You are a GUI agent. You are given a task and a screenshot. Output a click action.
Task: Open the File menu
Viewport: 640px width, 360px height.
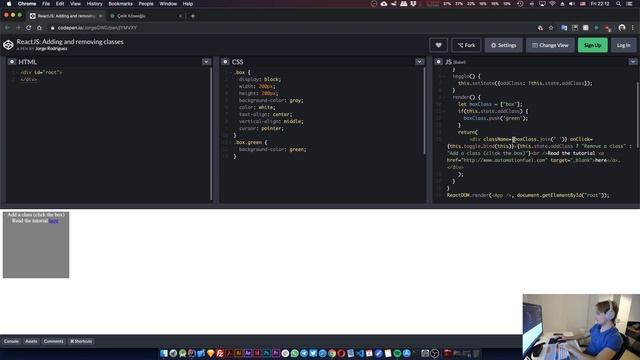46,4
